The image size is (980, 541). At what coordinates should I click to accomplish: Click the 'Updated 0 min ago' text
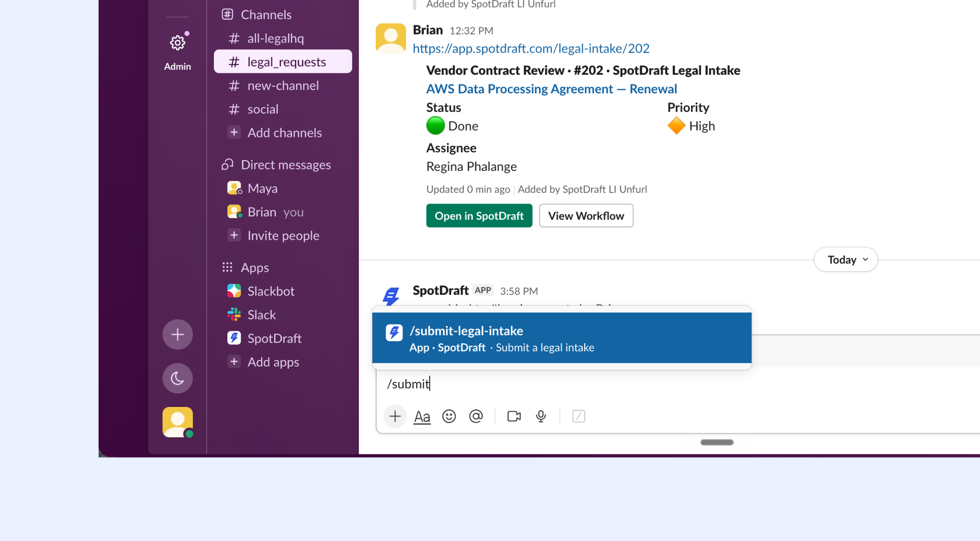click(x=468, y=190)
